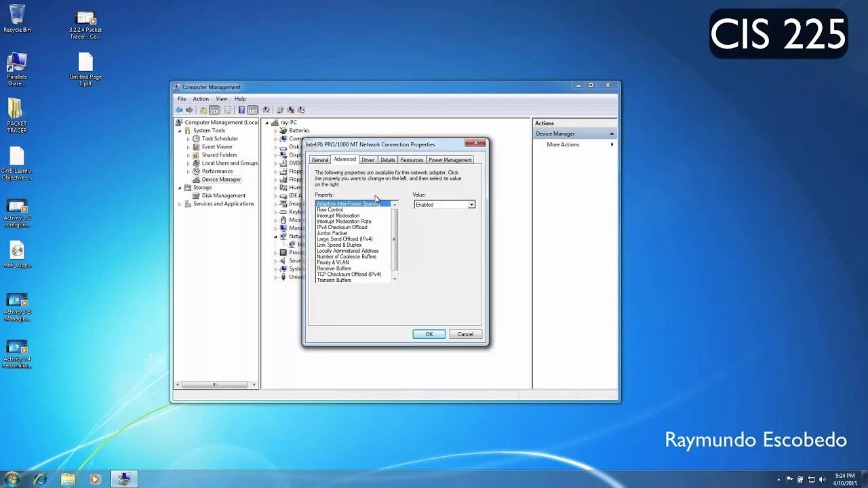Switch to the Resources tab

coord(412,160)
